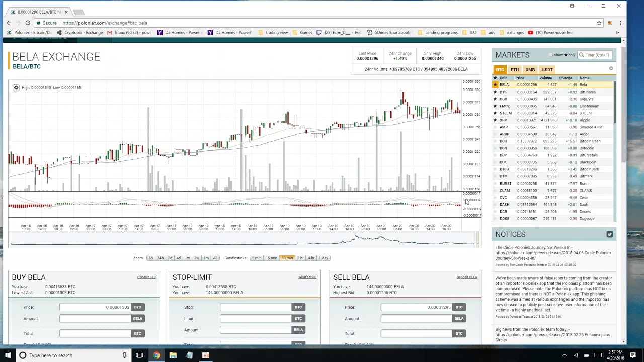Open the Games bookmark folder
Screen dimensions: 644x362
pyautogui.click(x=302, y=32)
